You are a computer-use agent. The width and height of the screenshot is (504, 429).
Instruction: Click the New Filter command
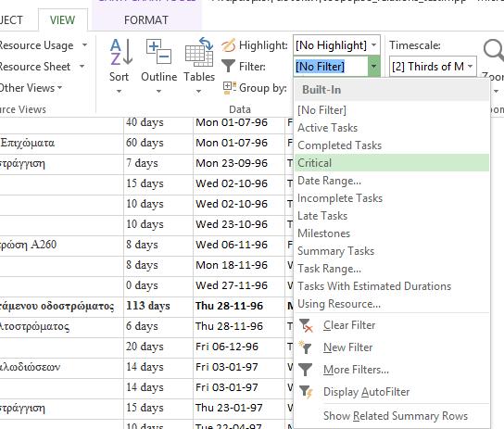pos(392,347)
